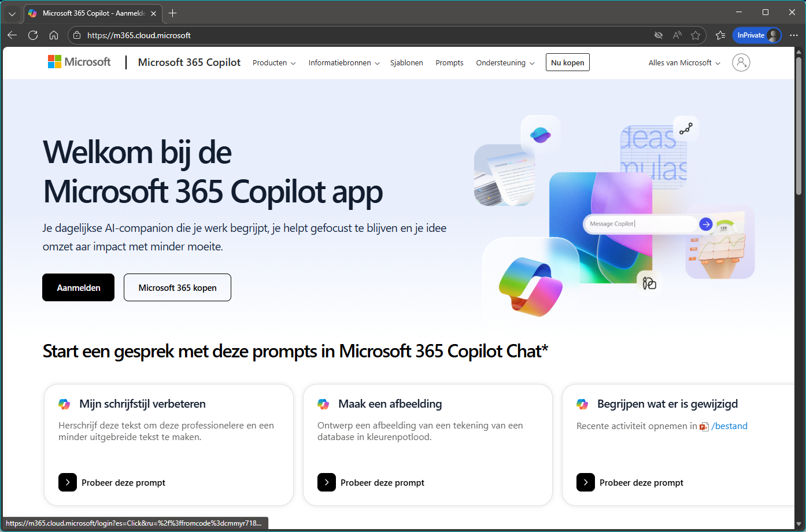The width and height of the screenshot is (806, 532).
Task: Click the scrollbar up arrow
Action: (798, 51)
